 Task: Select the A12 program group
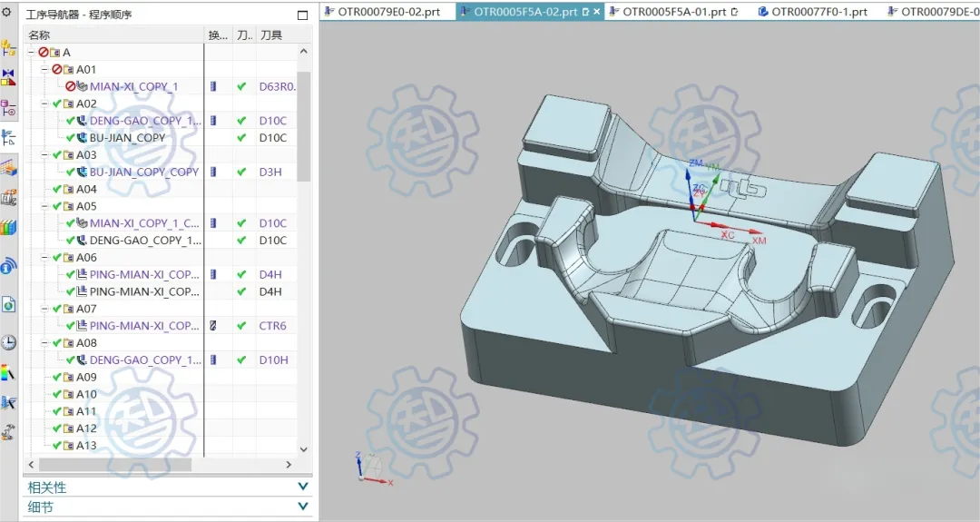point(86,428)
